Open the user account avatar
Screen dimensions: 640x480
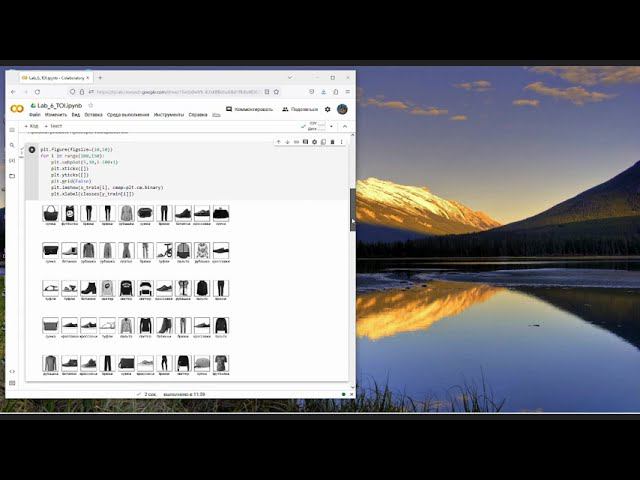(342, 109)
